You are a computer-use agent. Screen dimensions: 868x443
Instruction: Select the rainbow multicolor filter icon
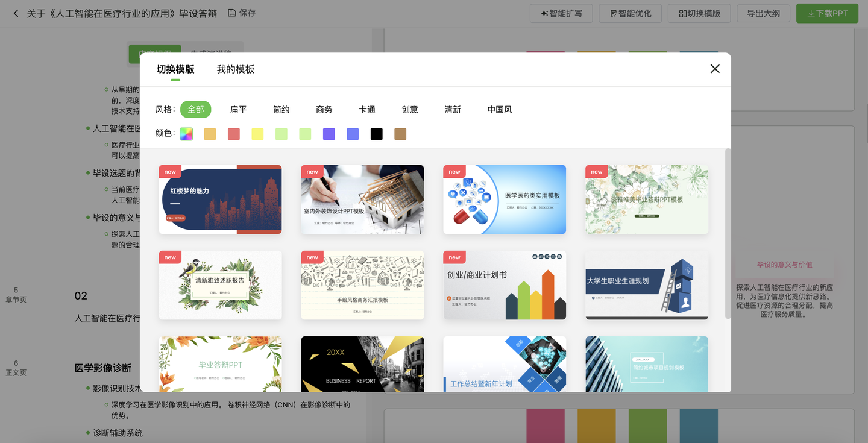pyautogui.click(x=186, y=134)
